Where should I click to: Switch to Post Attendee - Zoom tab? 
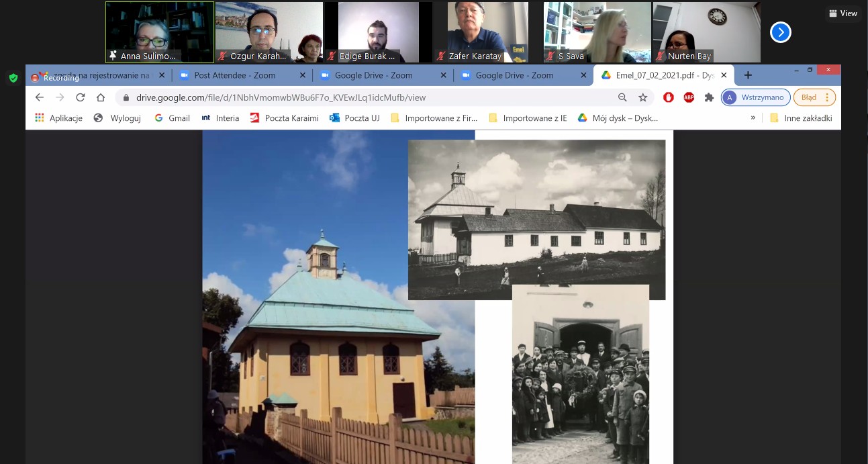coord(234,75)
